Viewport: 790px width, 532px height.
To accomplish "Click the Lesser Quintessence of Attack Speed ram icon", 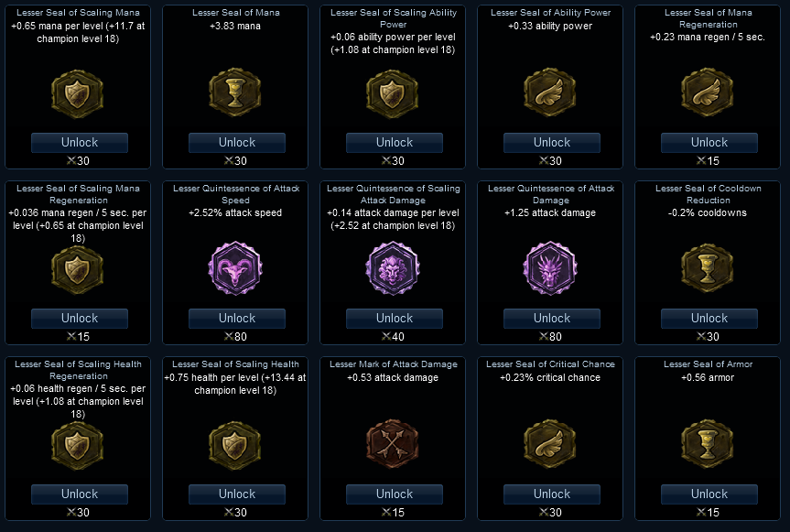I will pyautogui.click(x=237, y=270).
